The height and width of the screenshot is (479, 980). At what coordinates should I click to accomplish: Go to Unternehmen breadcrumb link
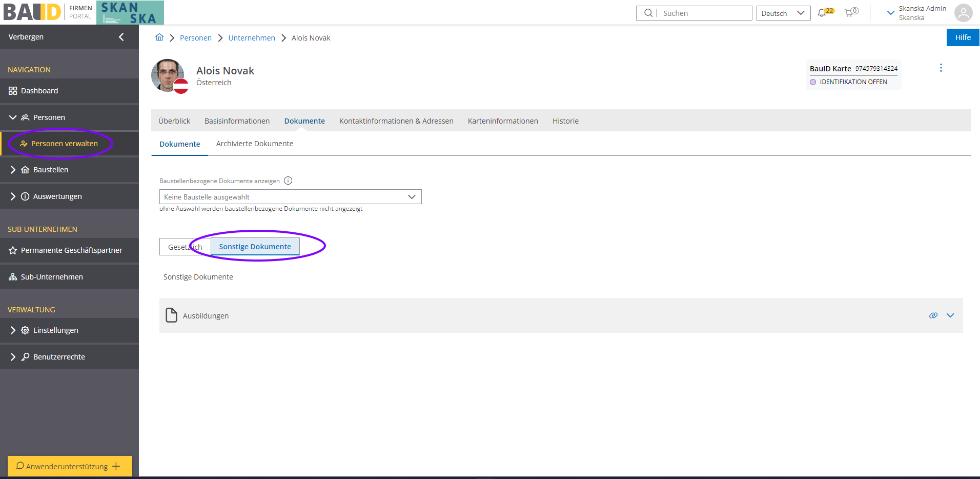pyautogui.click(x=251, y=38)
